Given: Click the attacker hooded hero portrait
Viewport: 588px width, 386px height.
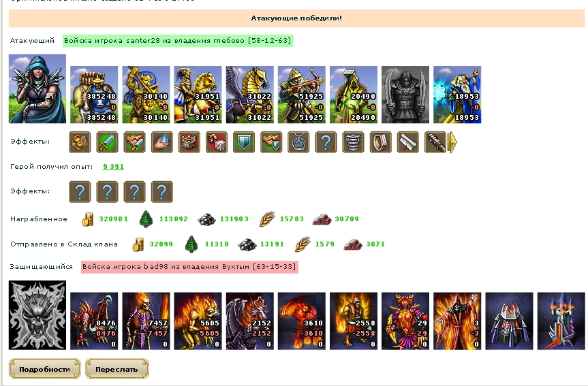Looking at the screenshot, I should click(37, 89).
